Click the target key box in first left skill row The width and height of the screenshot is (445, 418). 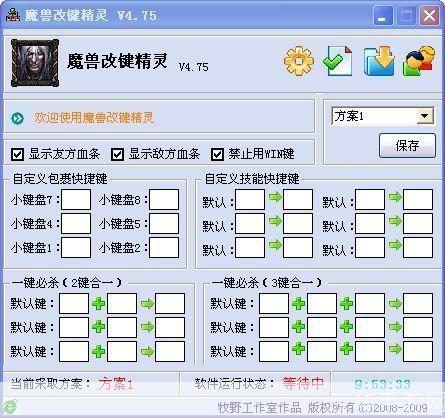click(298, 199)
